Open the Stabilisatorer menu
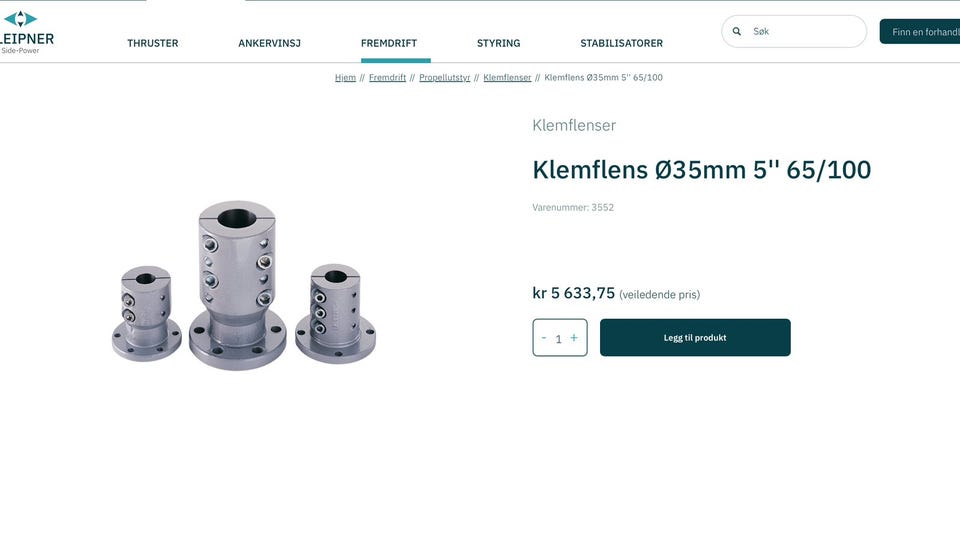Viewport: 960px width, 539px height. (621, 43)
